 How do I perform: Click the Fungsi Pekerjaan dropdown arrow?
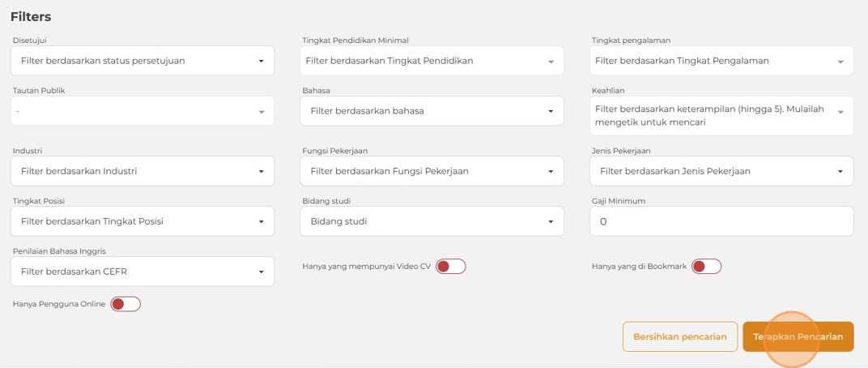(x=550, y=172)
